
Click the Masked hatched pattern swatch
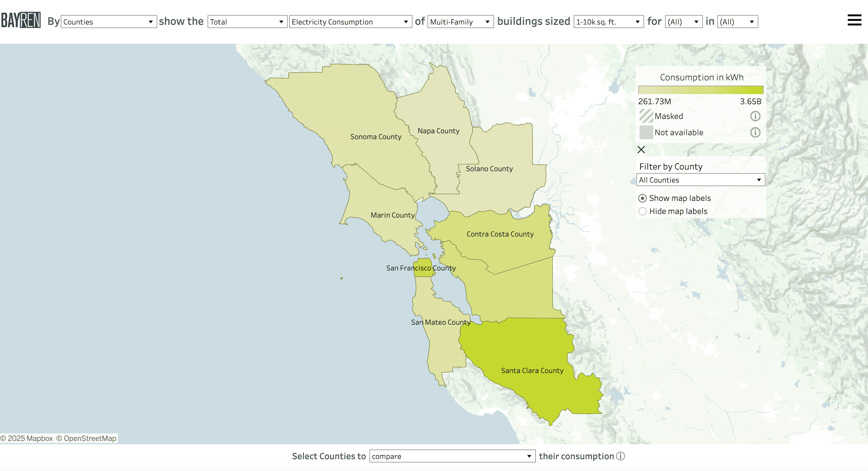pos(646,116)
